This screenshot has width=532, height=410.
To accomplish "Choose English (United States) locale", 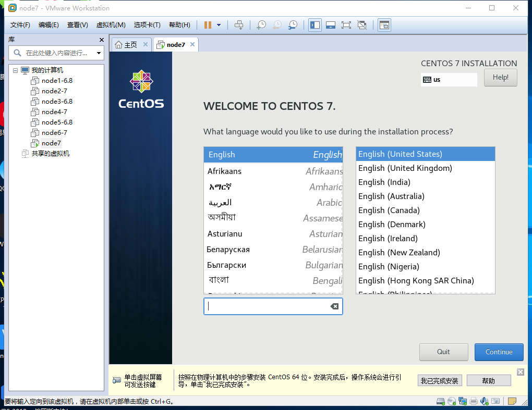I will [426, 154].
